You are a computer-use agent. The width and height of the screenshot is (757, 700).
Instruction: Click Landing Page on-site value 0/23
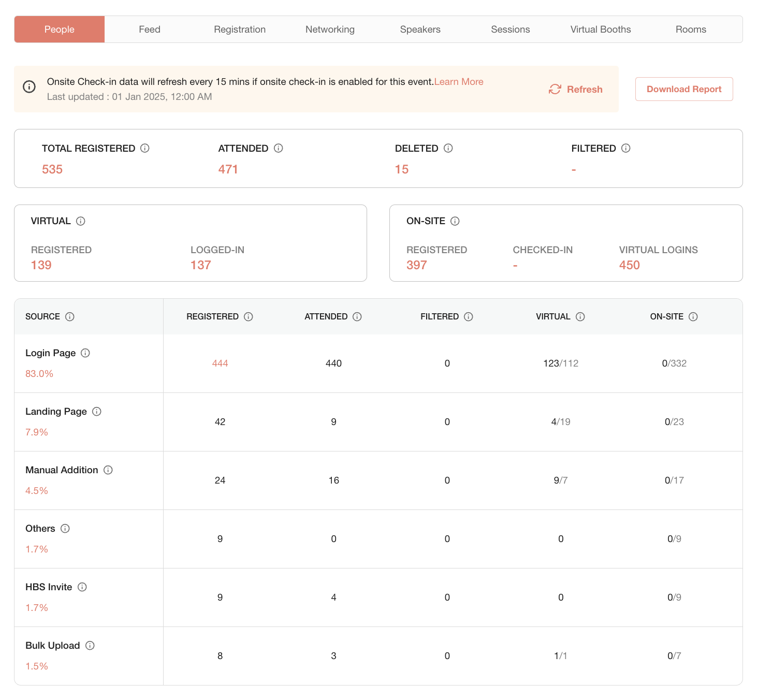(674, 422)
